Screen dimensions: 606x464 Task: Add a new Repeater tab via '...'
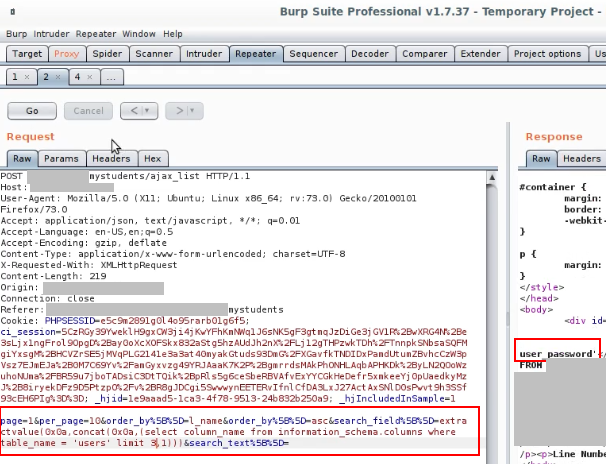(112, 77)
